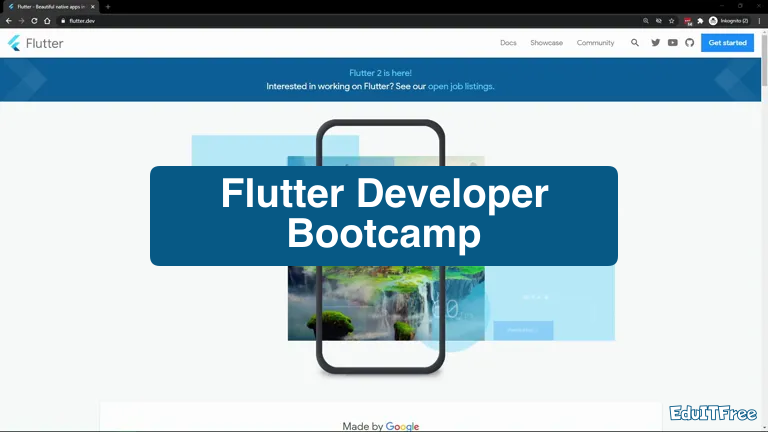This screenshot has width=768, height=432.
Task: Click the faded blue button in hero illustration
Action: click(523, 330)
